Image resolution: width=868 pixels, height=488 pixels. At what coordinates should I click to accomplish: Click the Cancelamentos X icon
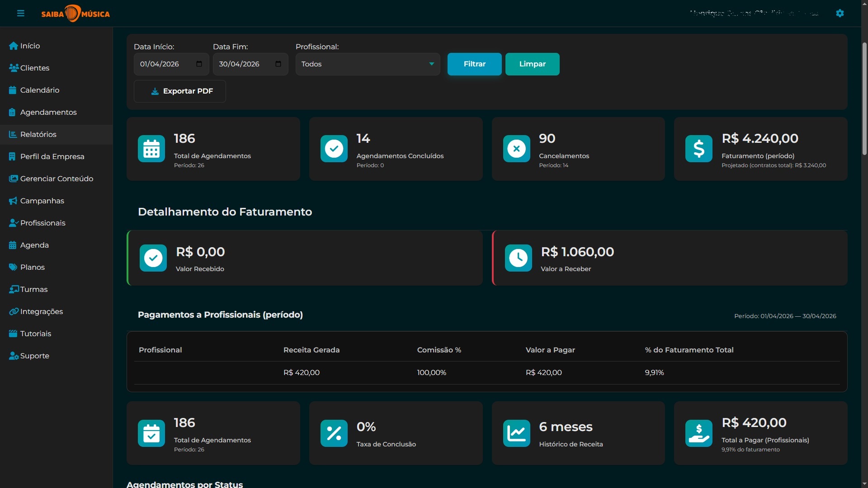517,149
